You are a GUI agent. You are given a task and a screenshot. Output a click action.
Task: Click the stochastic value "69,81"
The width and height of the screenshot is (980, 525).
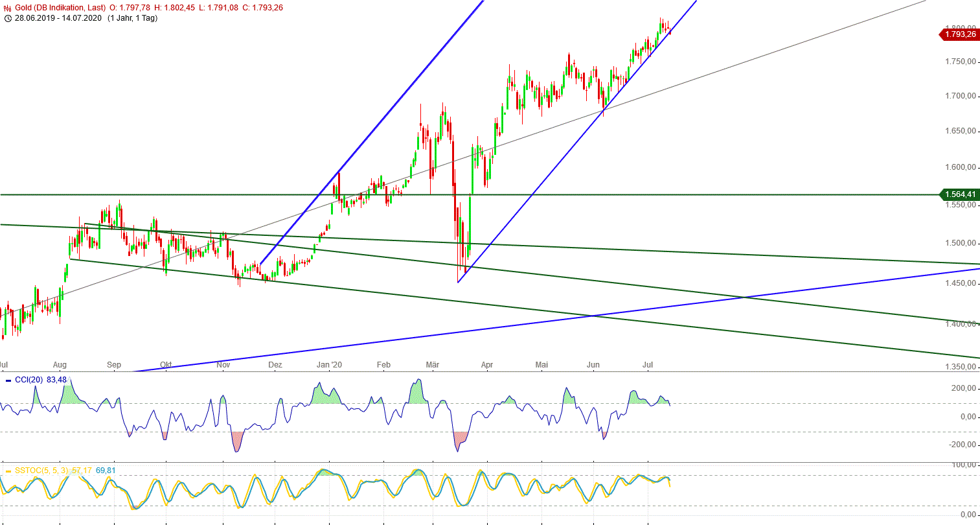[106, 471]
